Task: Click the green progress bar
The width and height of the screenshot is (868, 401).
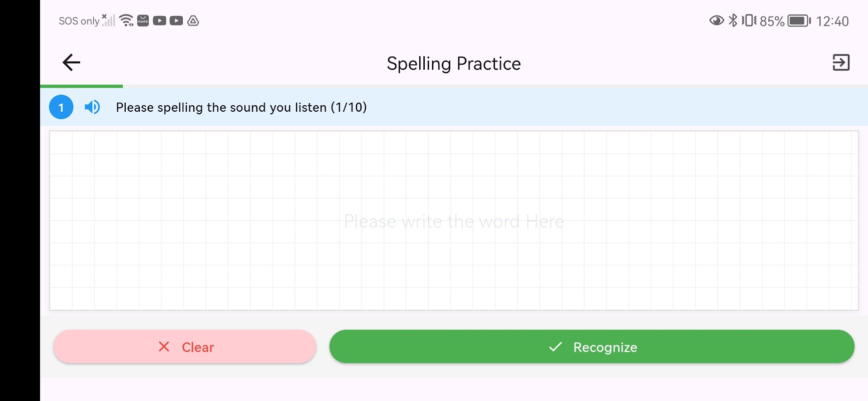Action: click(x=82, y=86)
